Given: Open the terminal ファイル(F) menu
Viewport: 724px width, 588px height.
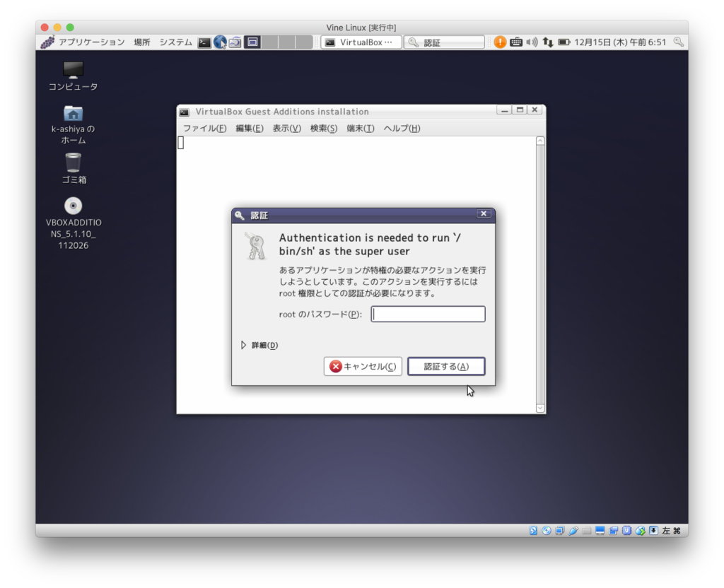Looking at the screenshot, I should pyautogui.click(x=204, y=129).
